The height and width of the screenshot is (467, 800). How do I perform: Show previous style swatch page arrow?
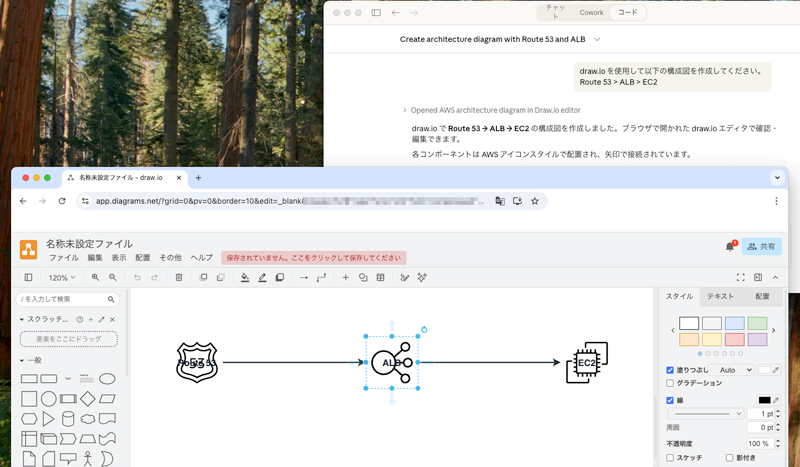pyautogui.click(x=673, y=331)
